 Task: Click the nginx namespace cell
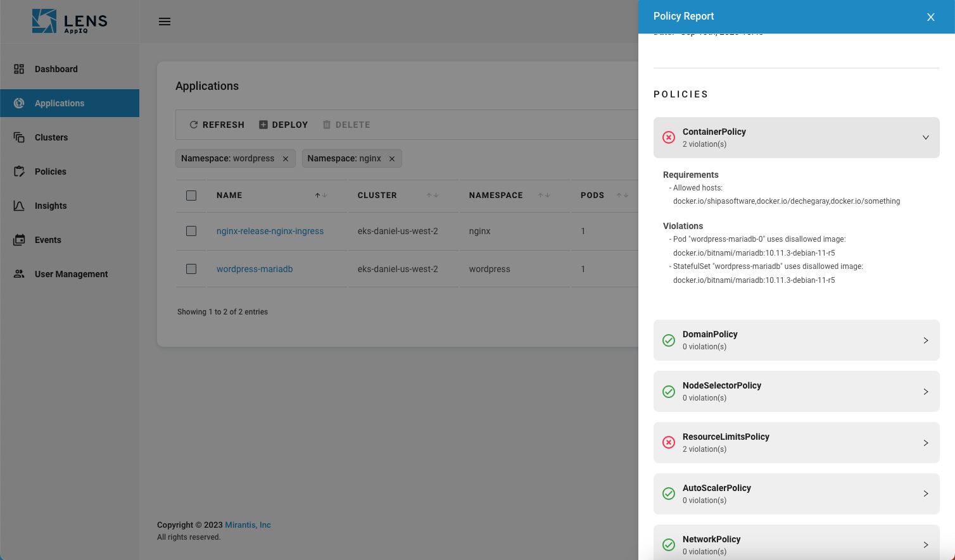pos(479,231)
